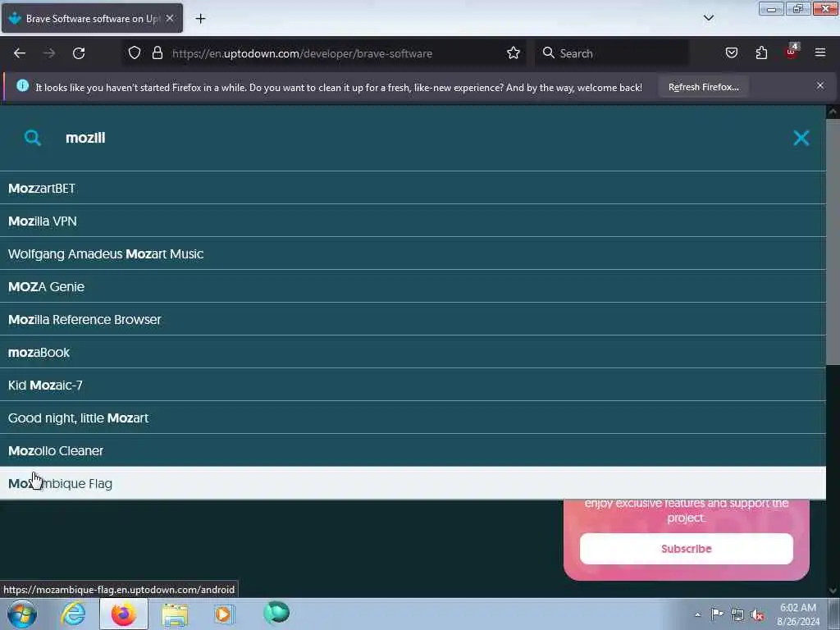Select MozzartBET suggestion
This screenshot has height=630, width=840.
413,188
